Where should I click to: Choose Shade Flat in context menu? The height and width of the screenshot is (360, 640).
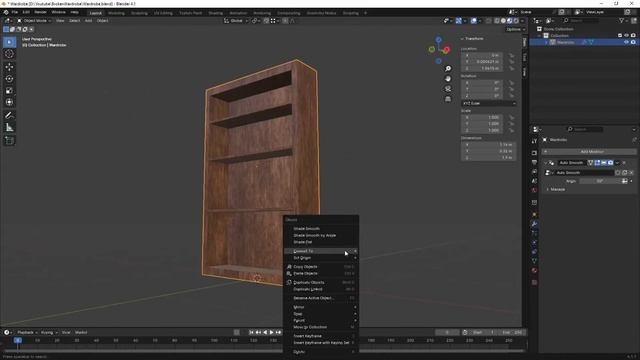[x=302, y=242]
